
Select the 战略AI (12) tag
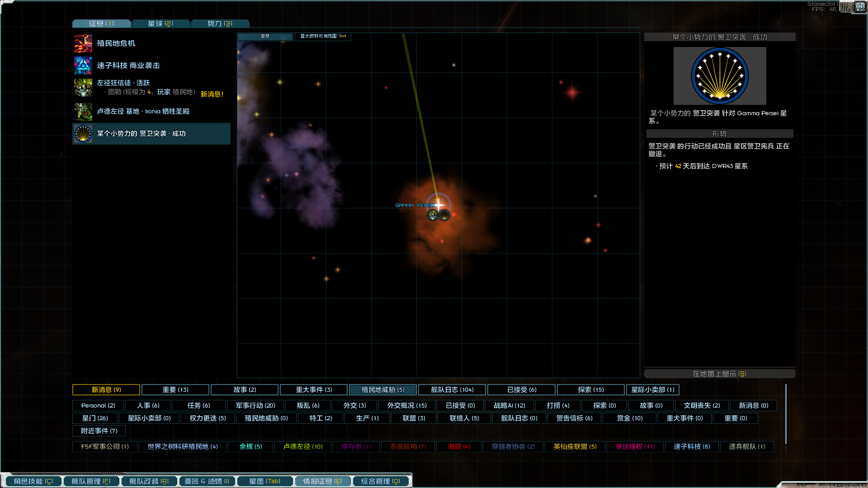click(509, 405)
